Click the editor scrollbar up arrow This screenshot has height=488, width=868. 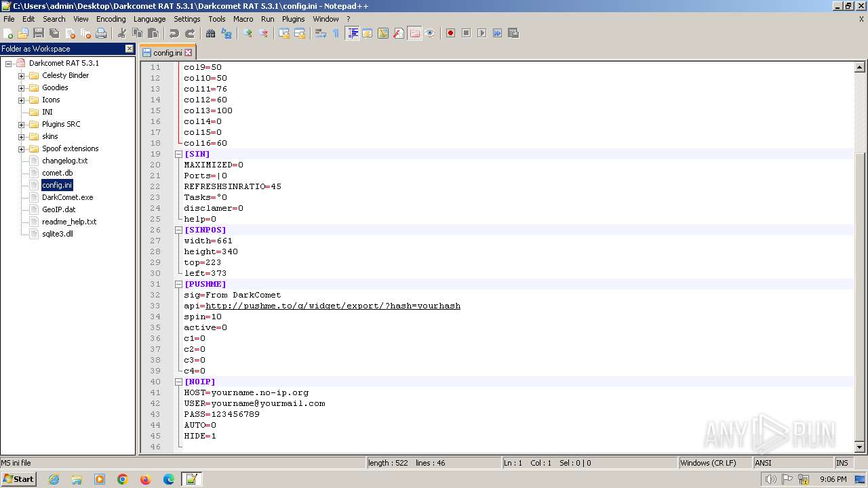point(860,67)
